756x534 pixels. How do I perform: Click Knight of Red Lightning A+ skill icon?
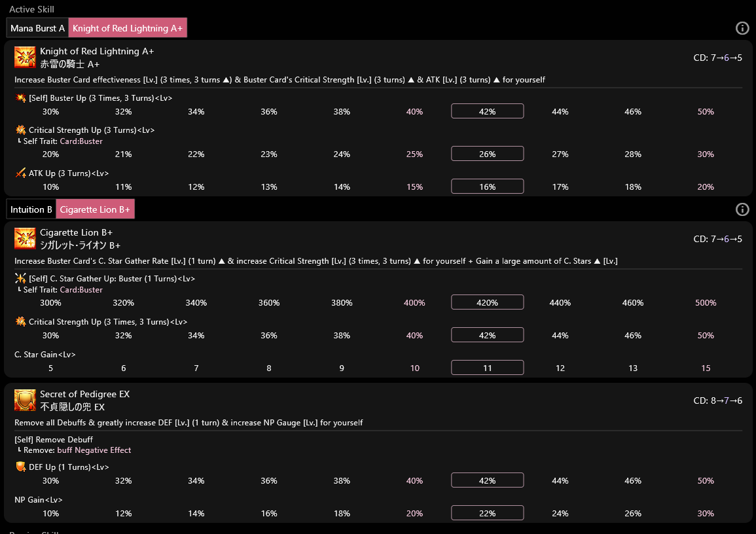(x=25, y=58)
